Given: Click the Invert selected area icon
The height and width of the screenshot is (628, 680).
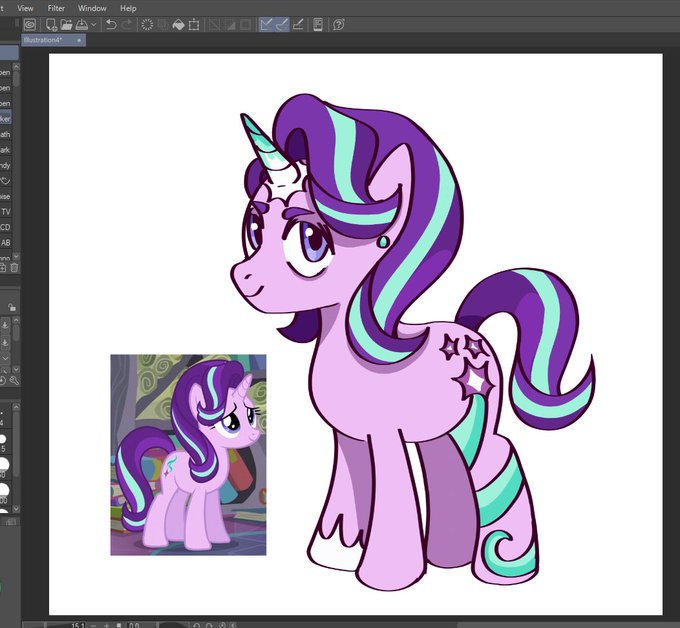Looking at the screenshot, I should (x=230, y=24).
